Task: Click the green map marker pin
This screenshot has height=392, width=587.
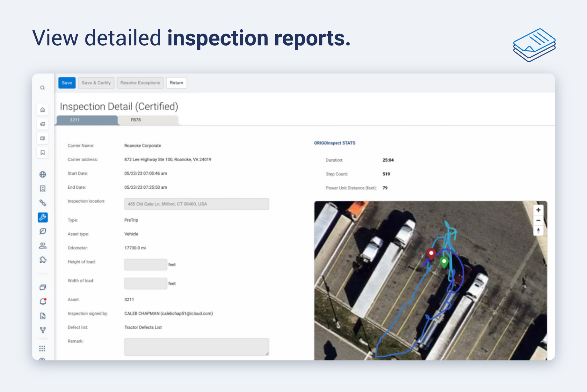Action: click(444, 262)
